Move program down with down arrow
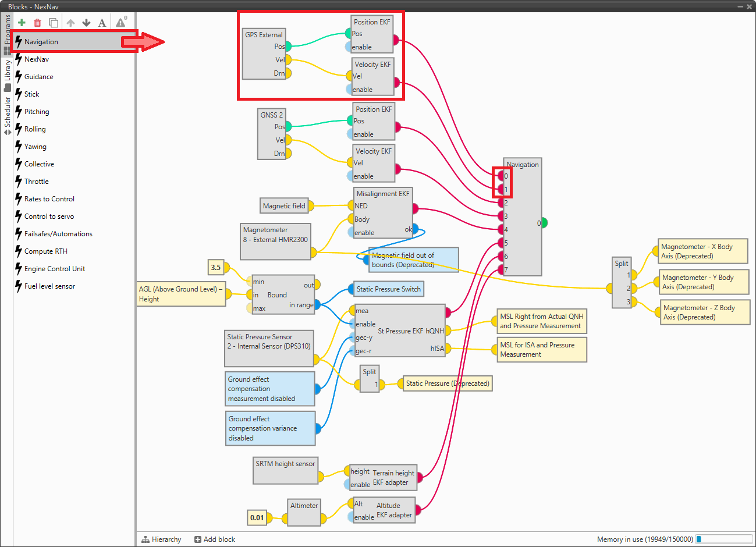The image size is (756, 547). [x=86, y=23]
